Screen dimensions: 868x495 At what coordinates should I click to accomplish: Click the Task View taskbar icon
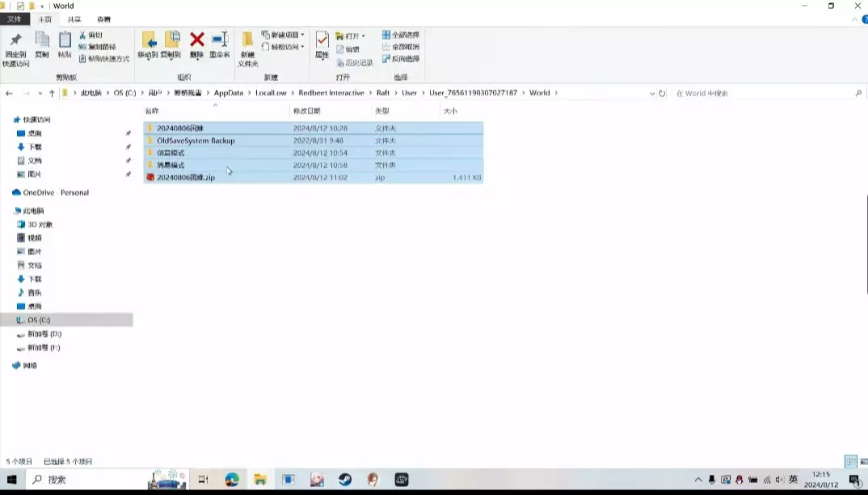(x=204, y=480)
